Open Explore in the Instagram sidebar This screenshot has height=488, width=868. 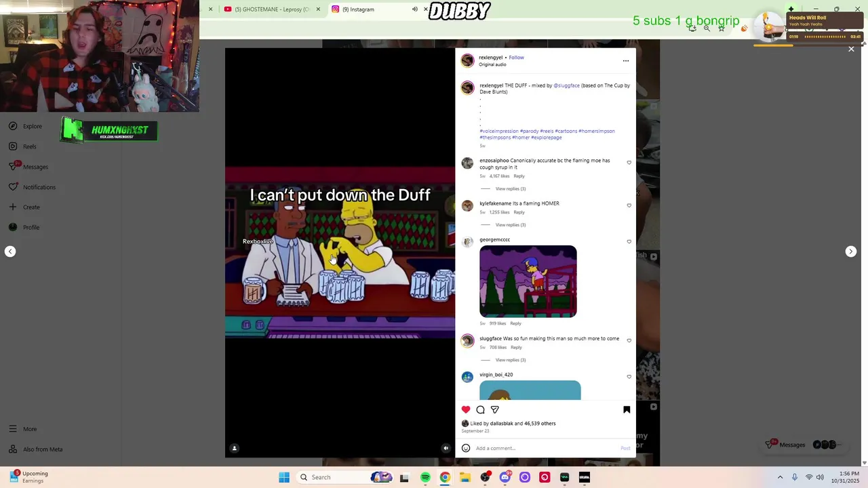click(26, 126)
